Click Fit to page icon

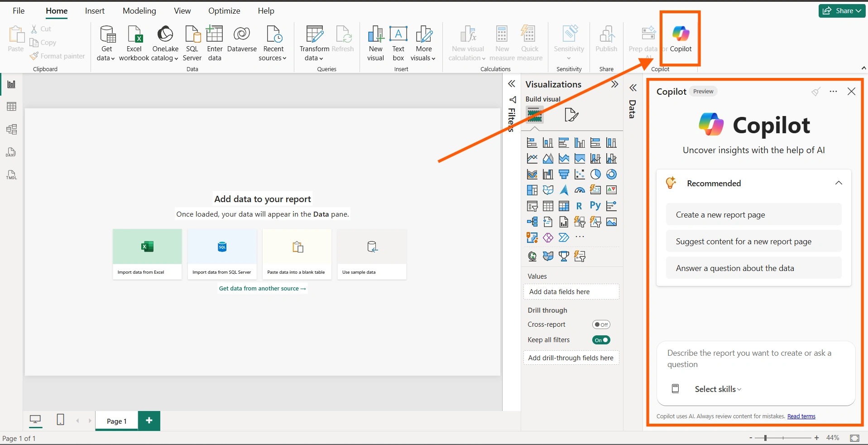click(x=854, y=438)
